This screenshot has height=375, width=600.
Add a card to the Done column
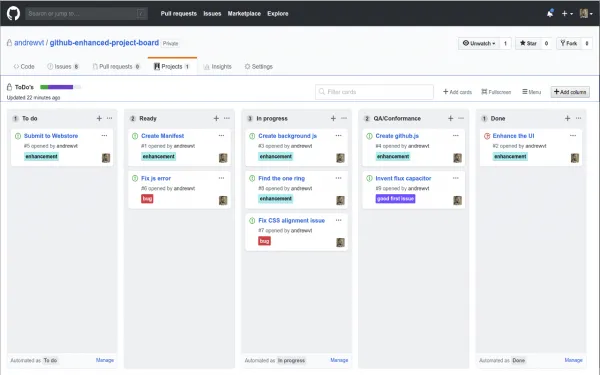pyautogui.click(x=567, y=118)
